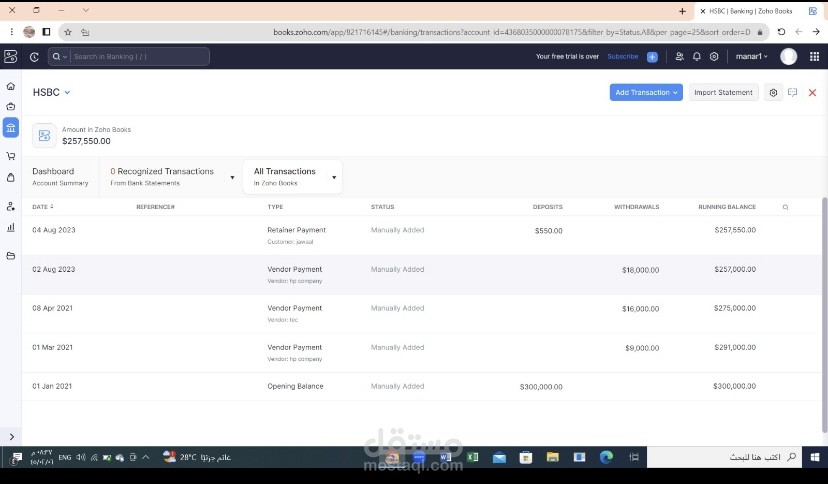The width and height of the screenshot is (828, 484).
Task: Open the Documents folder icon in the sidebar
Action: tap(11, 256)
